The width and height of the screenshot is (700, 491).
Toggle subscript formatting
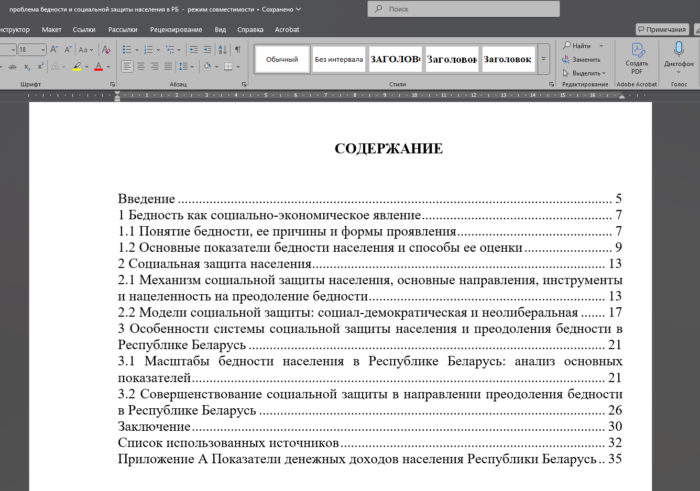(x=27, y=67)
